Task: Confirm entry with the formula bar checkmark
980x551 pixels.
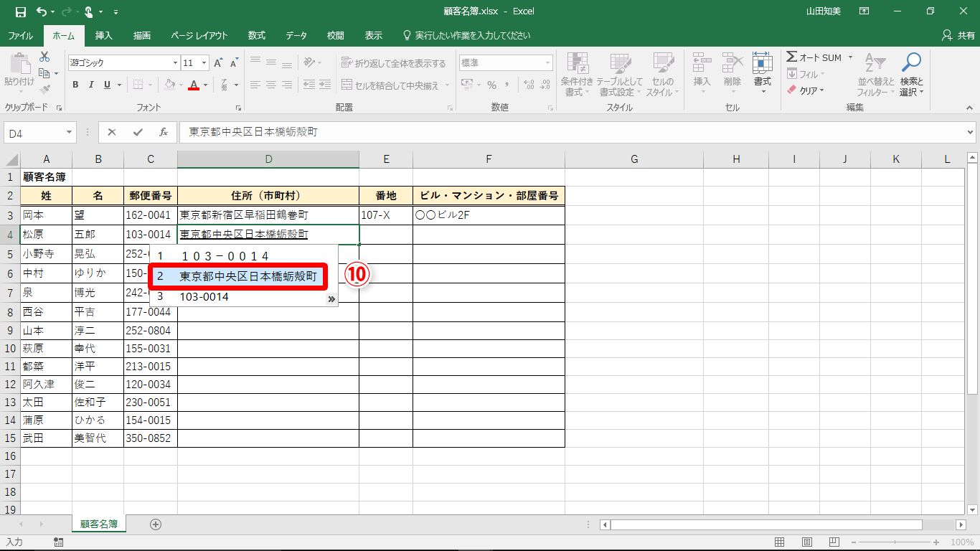Action: [138, 132]
